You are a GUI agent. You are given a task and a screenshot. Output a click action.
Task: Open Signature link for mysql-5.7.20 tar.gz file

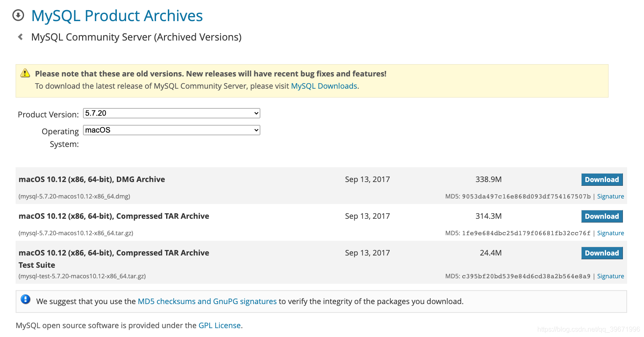coord(610,233)
